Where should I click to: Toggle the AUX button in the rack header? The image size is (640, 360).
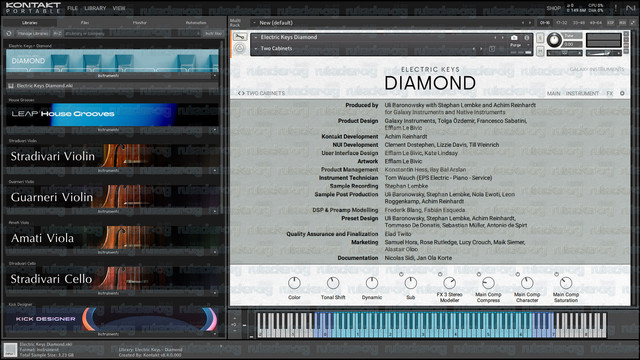click(x=622, y=23)
